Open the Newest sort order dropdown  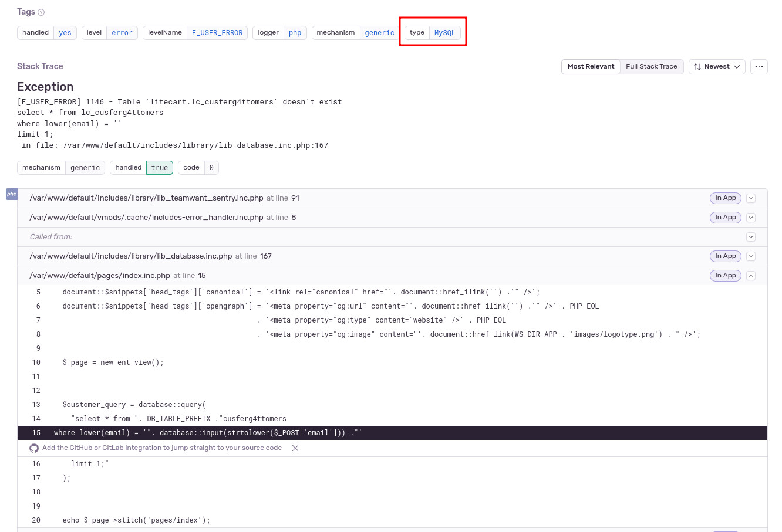point(717,67)
